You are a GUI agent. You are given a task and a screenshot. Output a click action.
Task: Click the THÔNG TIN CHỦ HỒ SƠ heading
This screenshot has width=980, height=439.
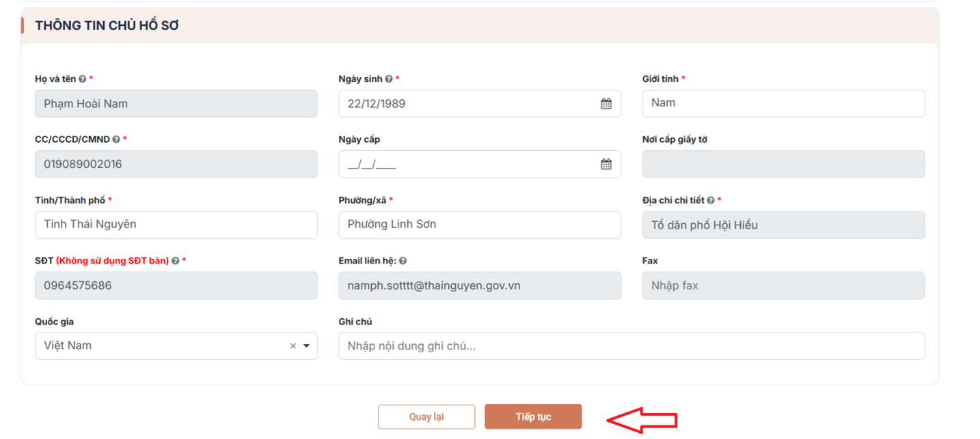[x=107, y=26]
